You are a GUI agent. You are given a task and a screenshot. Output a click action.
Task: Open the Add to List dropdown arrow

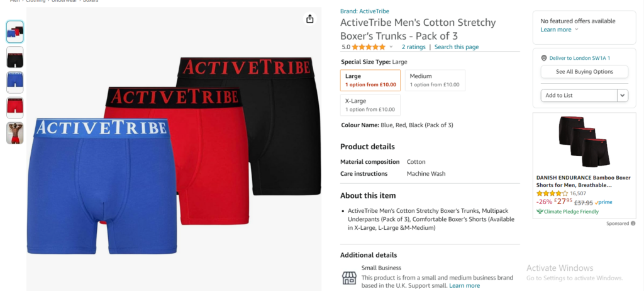pos(622,96)
